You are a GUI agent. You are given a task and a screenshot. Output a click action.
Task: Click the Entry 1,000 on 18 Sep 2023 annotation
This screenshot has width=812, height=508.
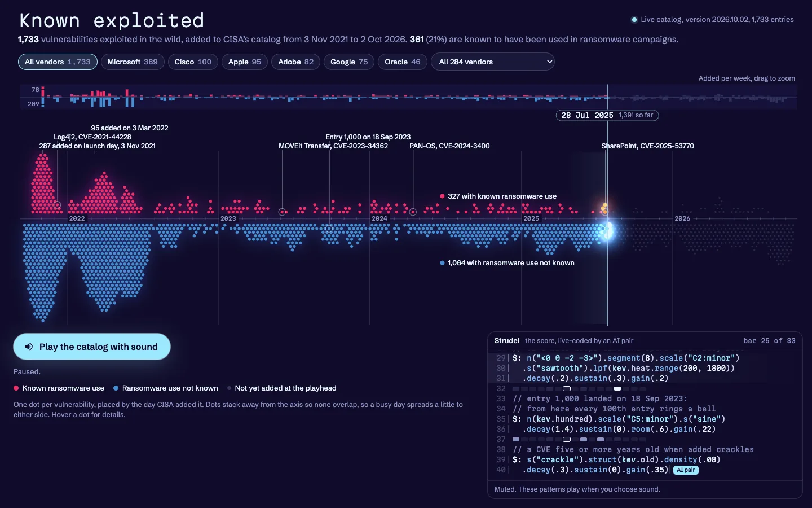pyautogui.click(x=368, y=137)
